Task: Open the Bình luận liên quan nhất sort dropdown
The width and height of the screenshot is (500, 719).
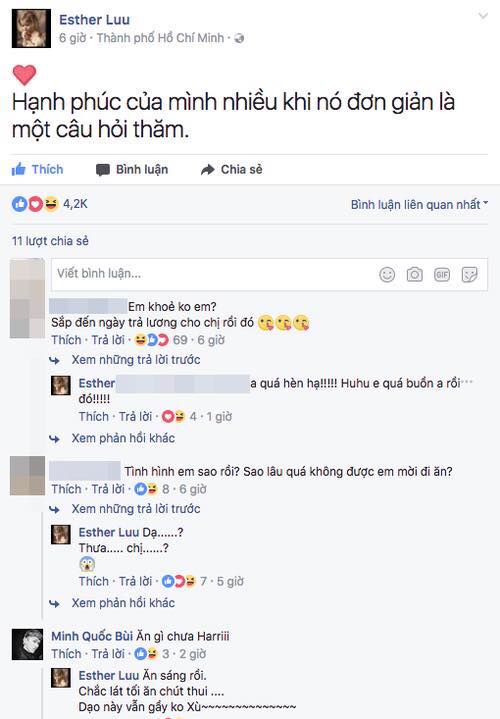Action: (x=419, y=204)
